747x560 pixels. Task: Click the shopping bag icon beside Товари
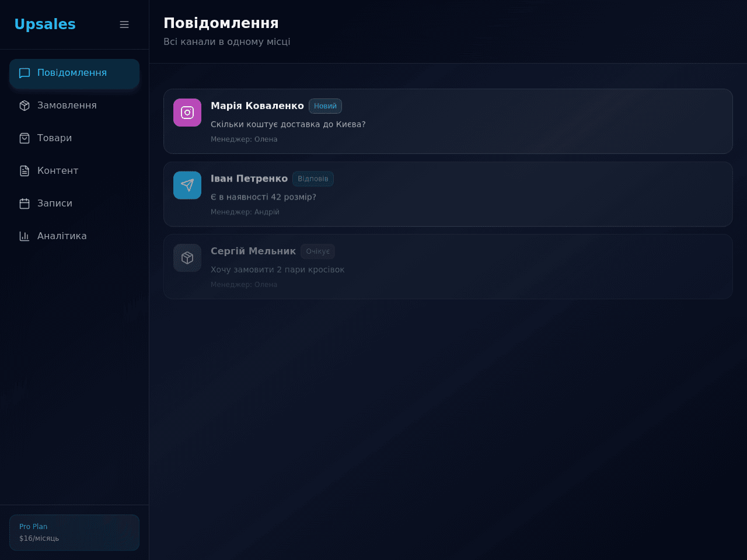pyautogui.click(x=25, y=138)
